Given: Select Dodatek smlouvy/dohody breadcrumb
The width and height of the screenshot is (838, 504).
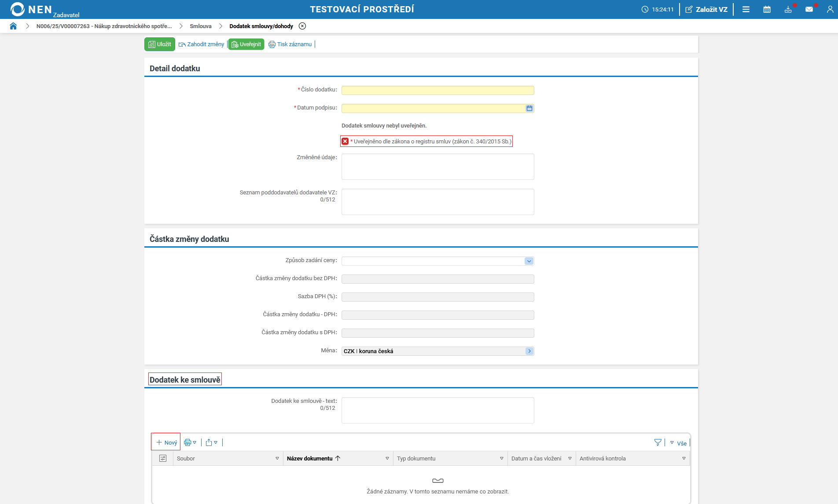Looking at the screenshot, I should pos(261,26).
